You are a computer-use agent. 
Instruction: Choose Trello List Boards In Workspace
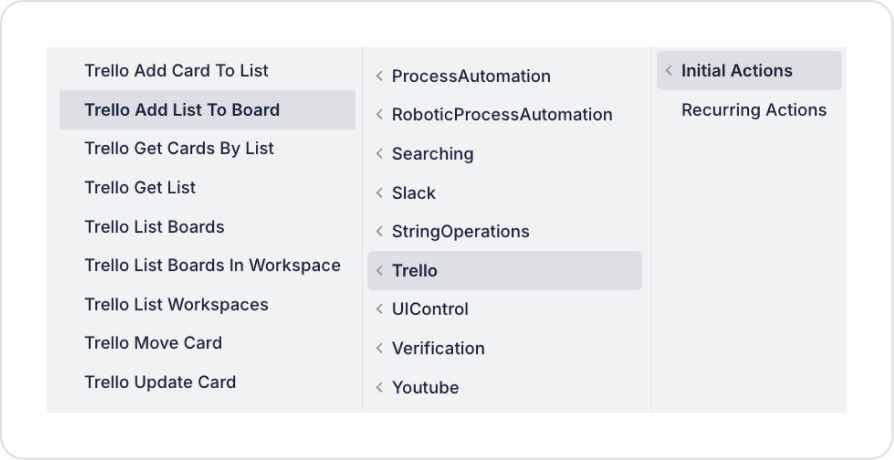click(212, 266)
